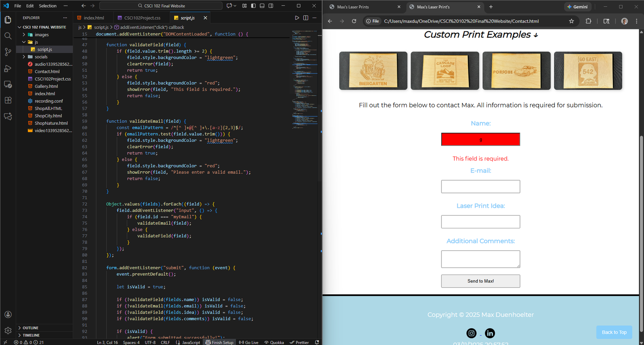The width and height of the screenshot is (644, 345).
Task: Open the LinkedIn icon link in footer
Action: click(489, 333)
